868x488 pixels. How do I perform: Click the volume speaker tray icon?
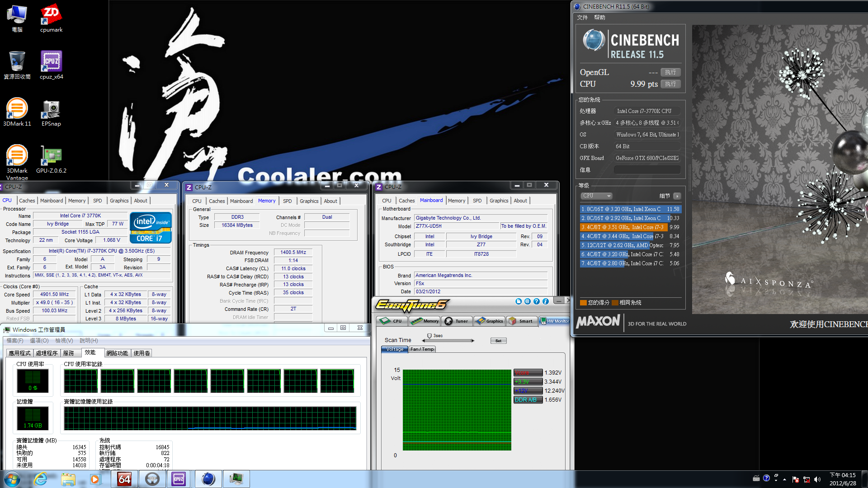[817, 479]
